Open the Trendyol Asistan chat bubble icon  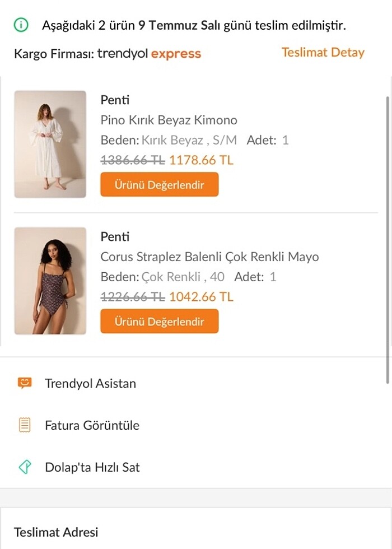coord(24,384)
